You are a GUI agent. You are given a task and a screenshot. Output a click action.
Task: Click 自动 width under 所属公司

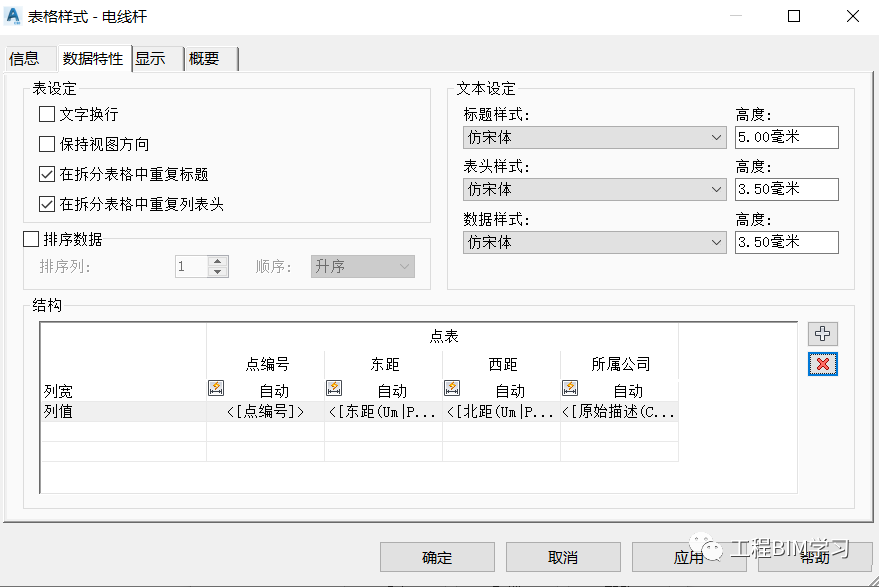point(628,391)
